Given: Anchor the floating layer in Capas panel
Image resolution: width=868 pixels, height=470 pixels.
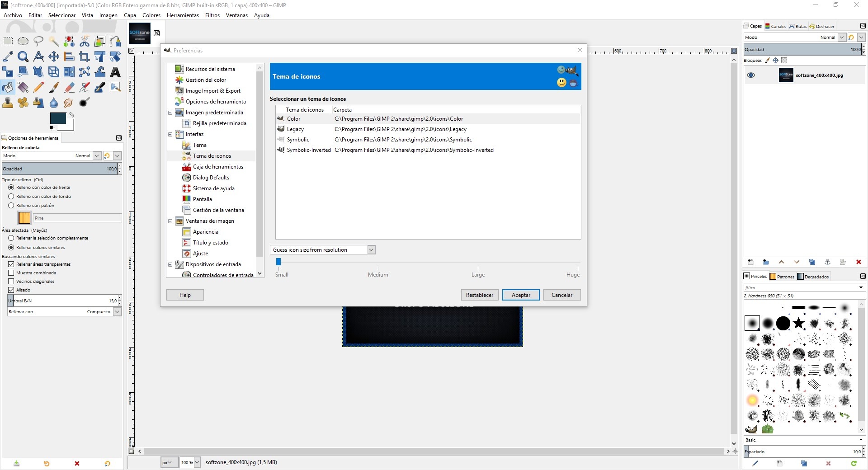Looking at the screenshot, I should [x=828, y=262].
